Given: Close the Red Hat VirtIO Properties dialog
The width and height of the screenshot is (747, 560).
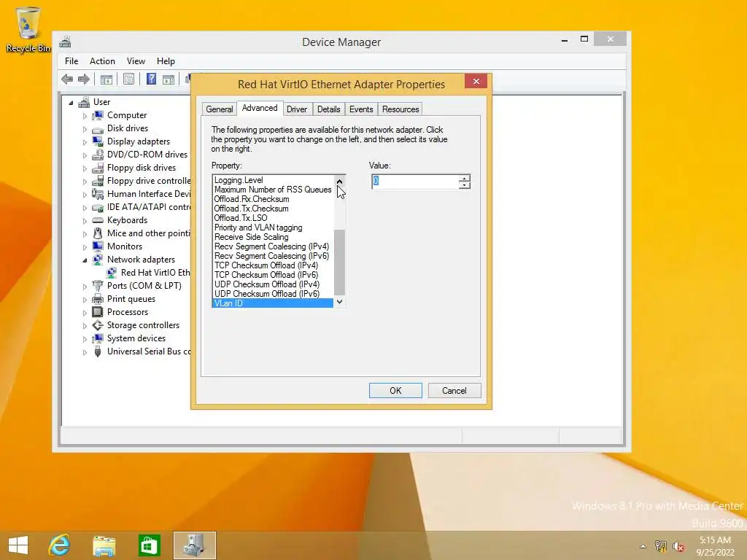Looking at the screenshot, I should (476, 82).
